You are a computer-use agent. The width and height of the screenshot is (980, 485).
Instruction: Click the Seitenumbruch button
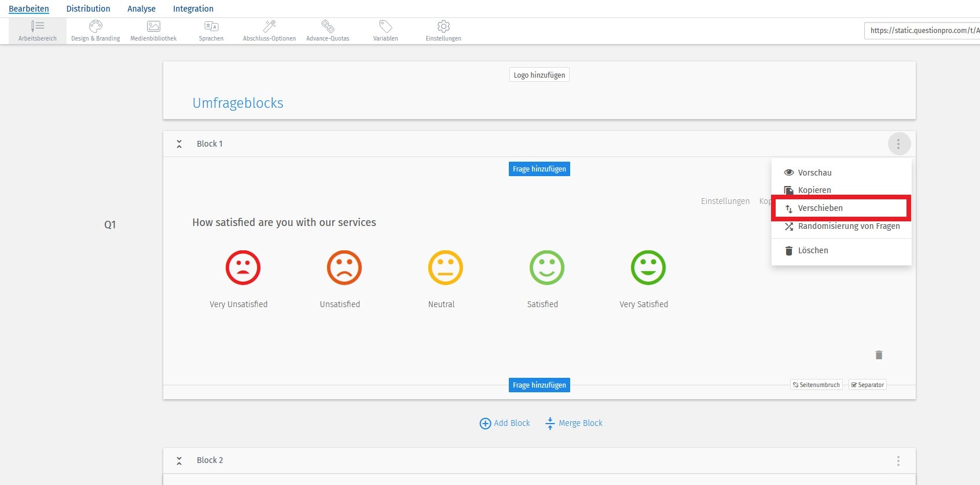coord(816,385)
